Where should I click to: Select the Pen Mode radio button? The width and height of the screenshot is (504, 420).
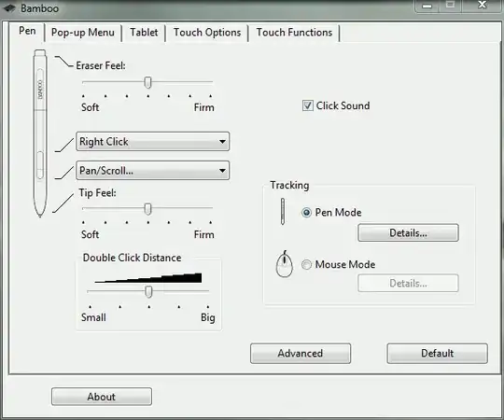tap(306, 213)
